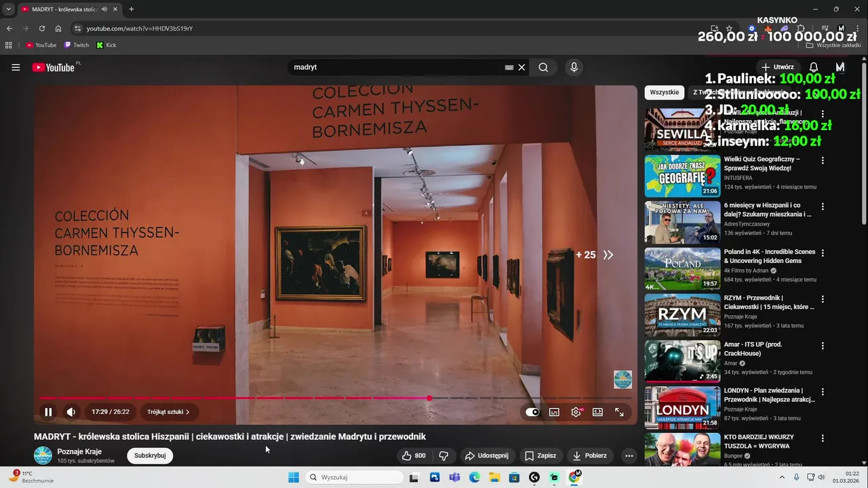
Task: Clear the search box text 'madryt'
Action: pos(521,67)
